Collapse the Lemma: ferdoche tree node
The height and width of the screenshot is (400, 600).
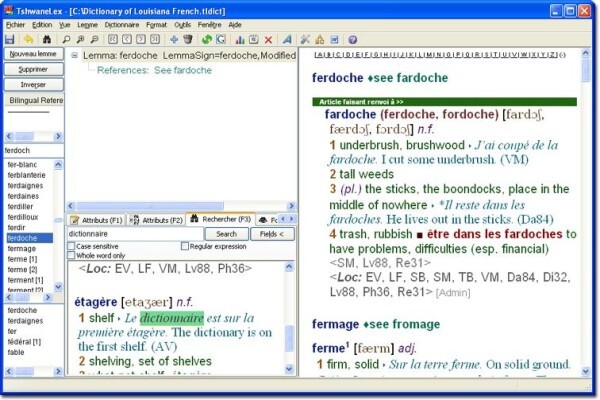point(75,56)
